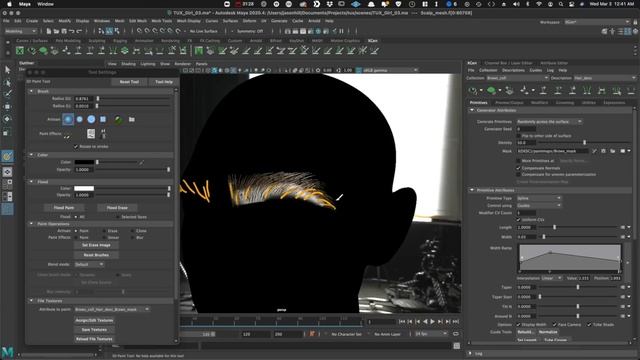This screenshot has height=360, width=640.
Task: Open the Attribute Editor tab
Action: 554,63
